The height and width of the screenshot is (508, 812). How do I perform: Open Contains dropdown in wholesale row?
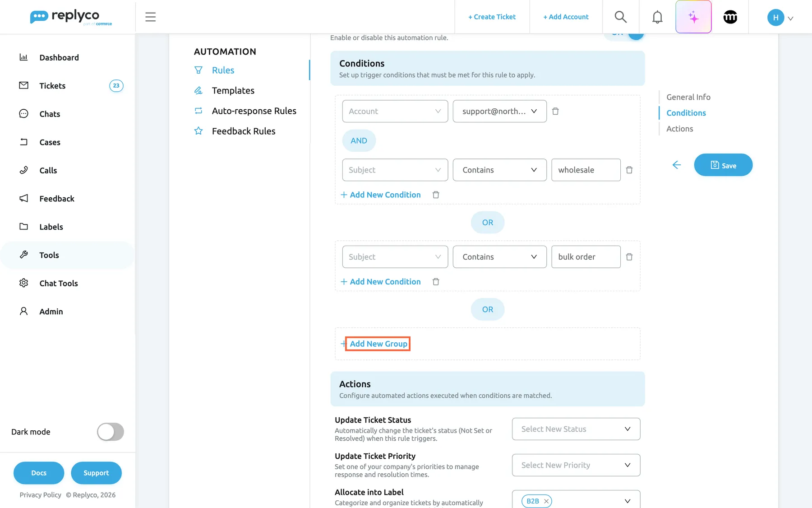tap(500, 170)
